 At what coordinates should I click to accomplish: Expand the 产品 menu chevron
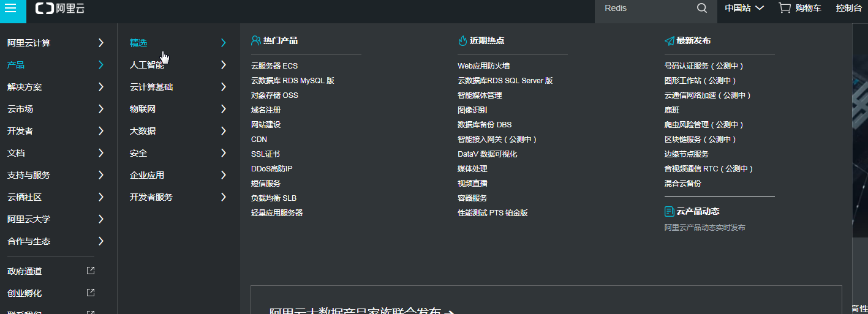click(101, 65)
